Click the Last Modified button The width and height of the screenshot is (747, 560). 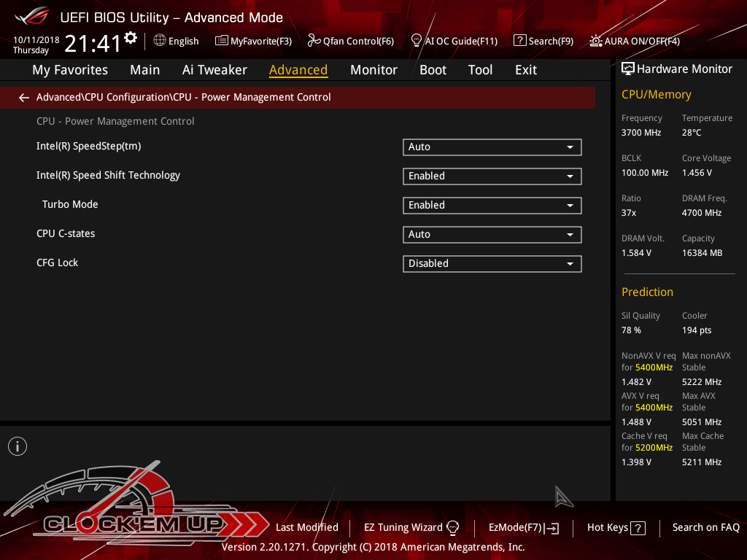[x=307, y=527]
